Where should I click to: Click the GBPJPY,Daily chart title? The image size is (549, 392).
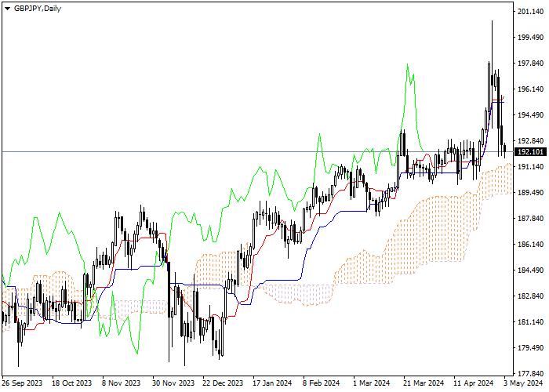[x=38, y=9]
